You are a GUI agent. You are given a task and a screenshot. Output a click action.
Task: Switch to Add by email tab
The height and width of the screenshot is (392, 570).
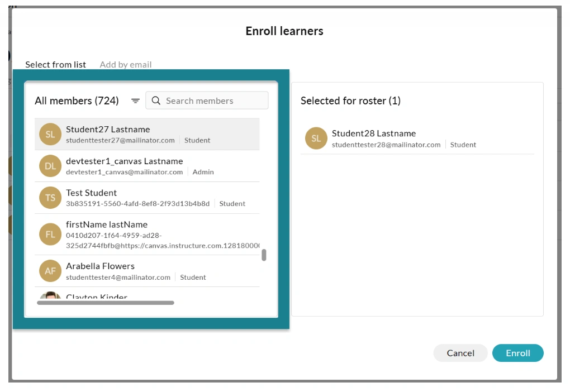(125, 65)
